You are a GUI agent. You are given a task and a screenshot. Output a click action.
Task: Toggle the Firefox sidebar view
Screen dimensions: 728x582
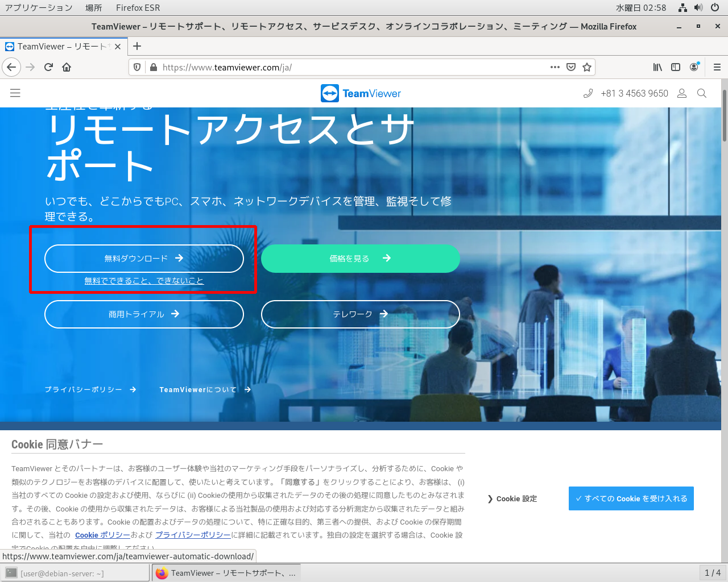click(676, 67)
